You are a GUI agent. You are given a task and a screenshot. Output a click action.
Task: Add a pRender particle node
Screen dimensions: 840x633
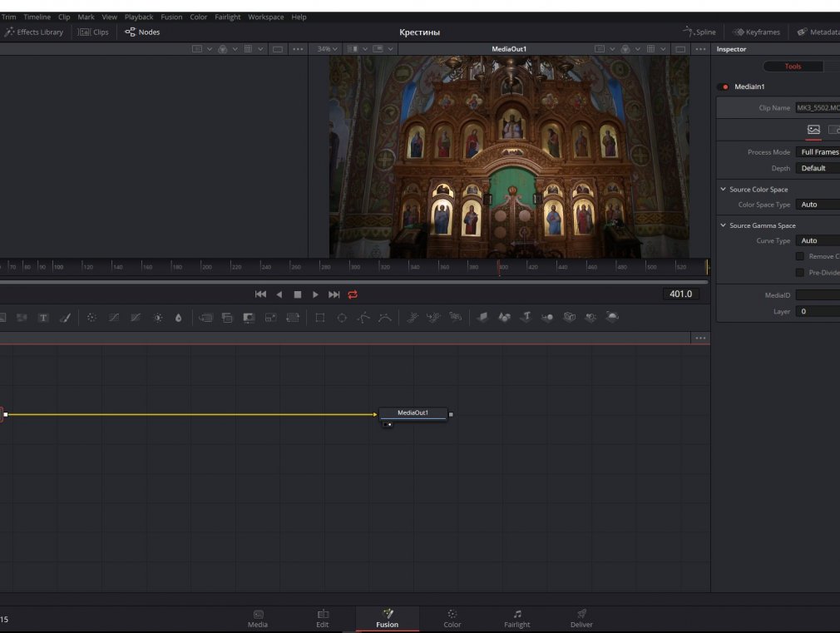[x=456, y=317]
